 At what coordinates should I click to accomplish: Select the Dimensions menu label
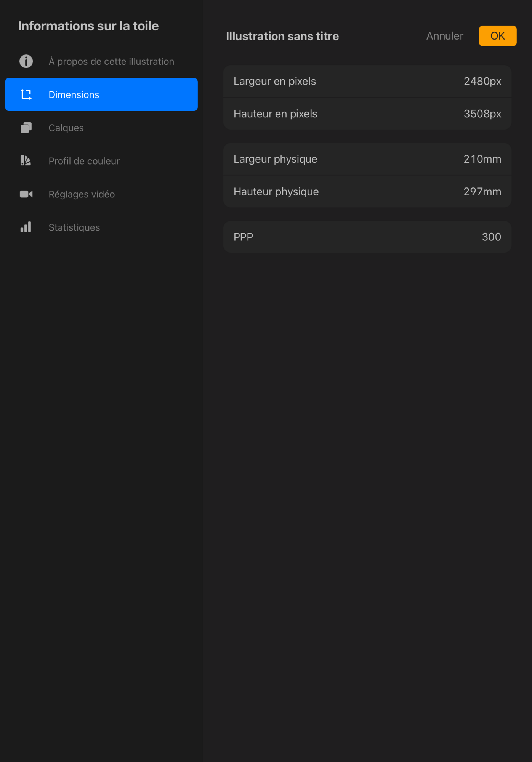pos(74,94)
